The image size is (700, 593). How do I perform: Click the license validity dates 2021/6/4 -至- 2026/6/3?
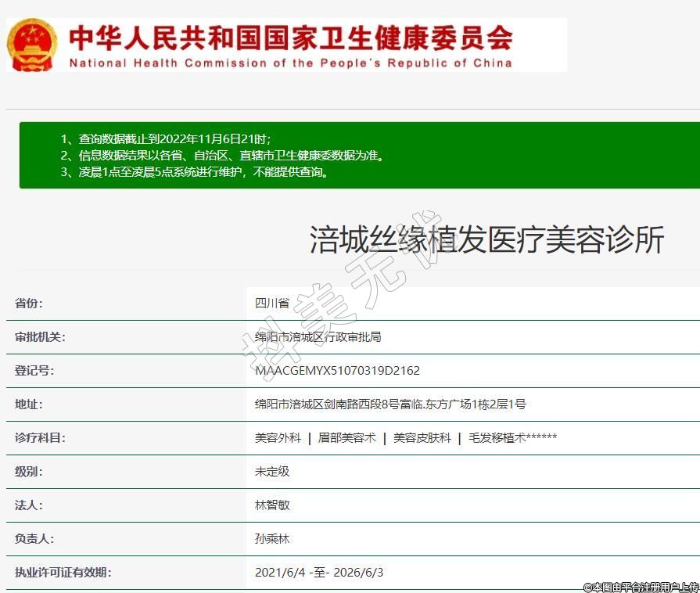(319, 573)
